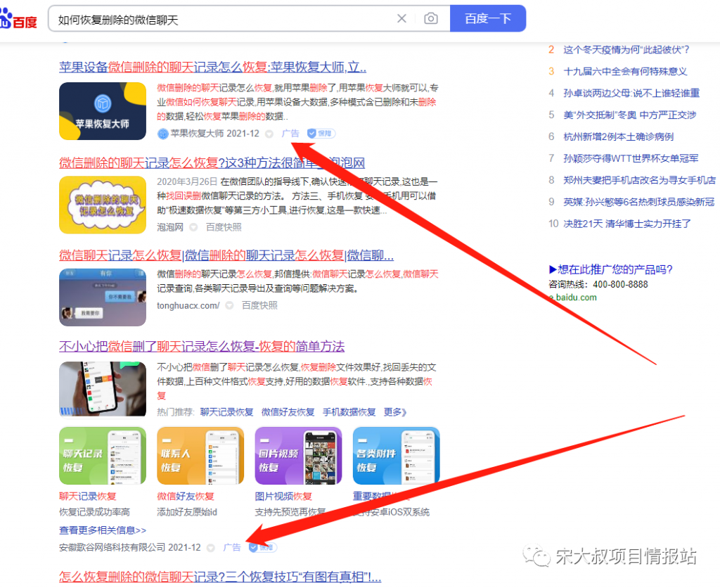Click 保障 badge on 安徽歌谷网络科技 ad
720x588 pixels.
click(263, 548)
